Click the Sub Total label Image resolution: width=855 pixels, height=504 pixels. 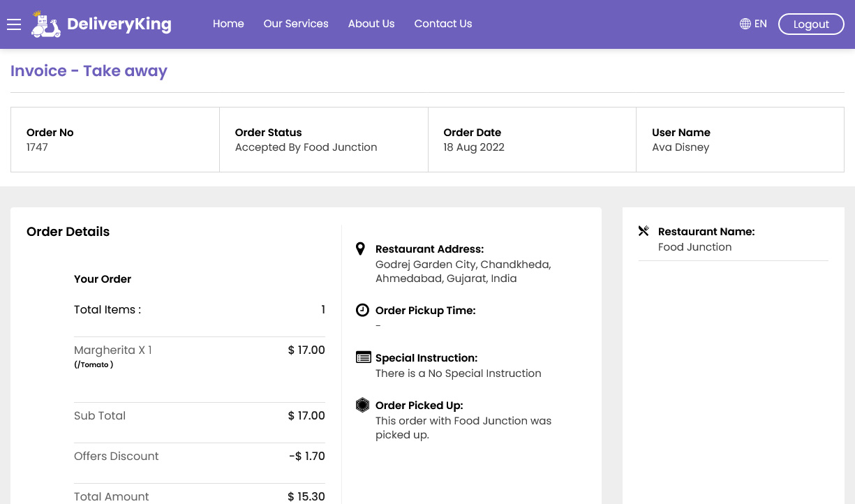(100, 416)
